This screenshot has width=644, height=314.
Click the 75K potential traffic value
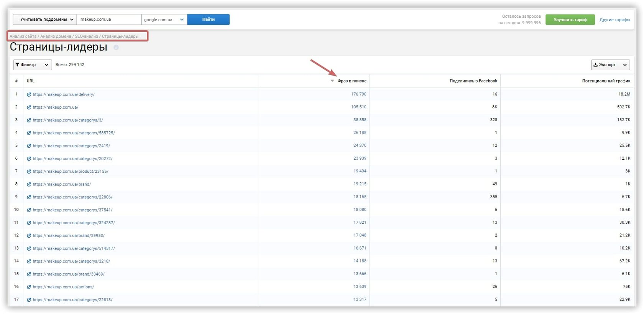pyautogui.click(x=627, y=287)
